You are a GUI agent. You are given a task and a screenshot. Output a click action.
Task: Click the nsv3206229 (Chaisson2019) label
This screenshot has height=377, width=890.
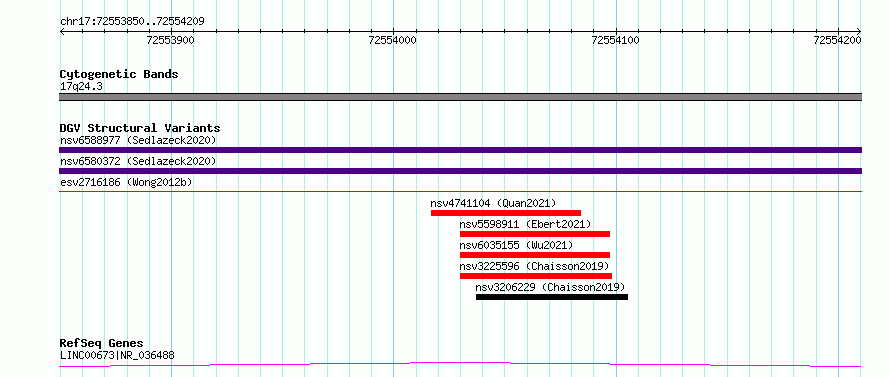point(550,287)
